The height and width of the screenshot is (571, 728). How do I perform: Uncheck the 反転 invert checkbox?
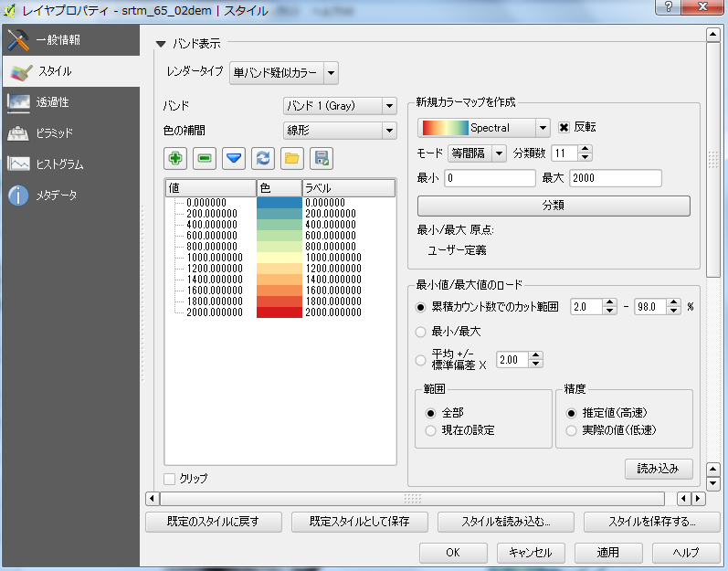point(564,128)
